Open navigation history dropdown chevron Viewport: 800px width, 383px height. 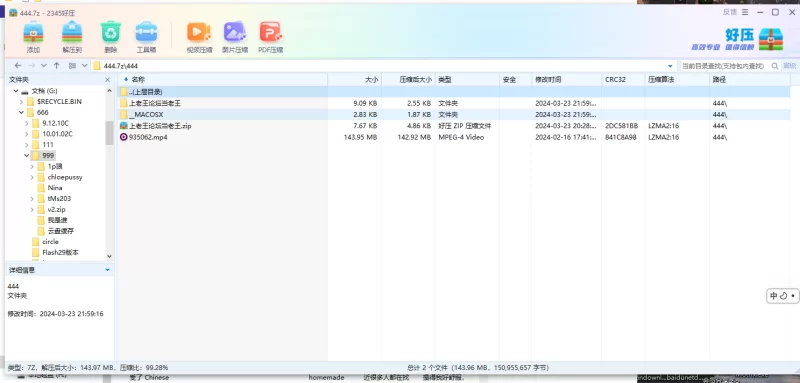click(43, 66)
